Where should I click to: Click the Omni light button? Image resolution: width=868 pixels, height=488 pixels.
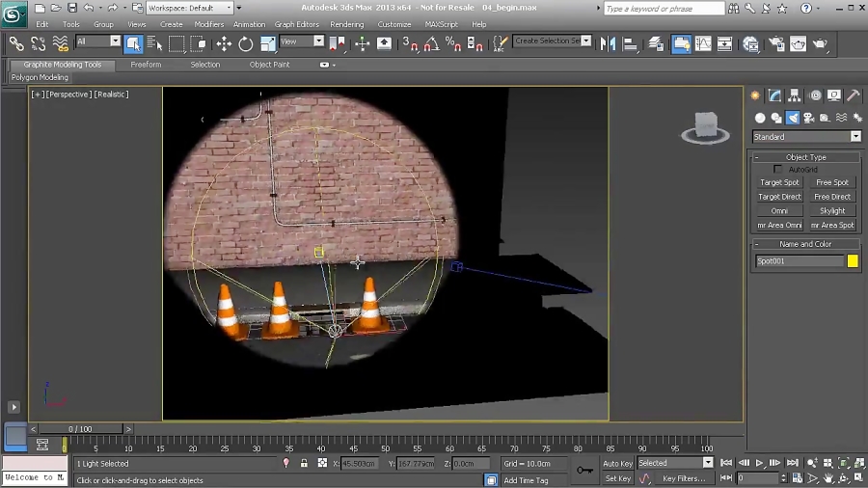pos(779,211)
